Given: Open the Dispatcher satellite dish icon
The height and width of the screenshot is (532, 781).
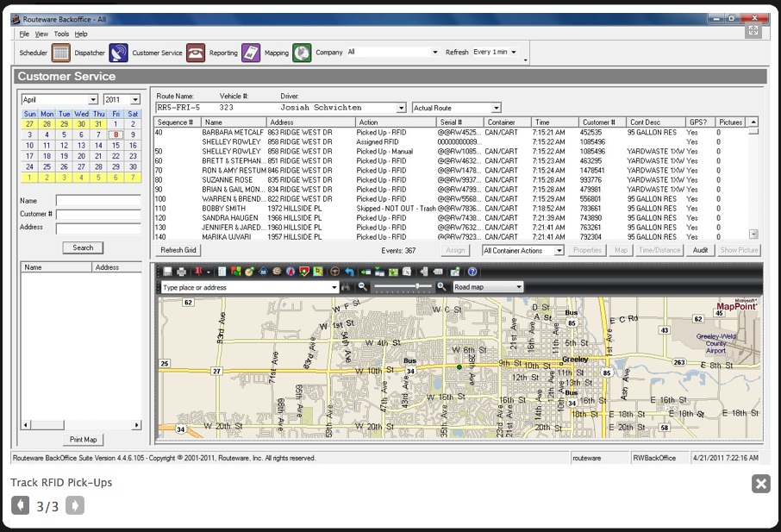Looking at the screenshot, I should click(119, 53).
